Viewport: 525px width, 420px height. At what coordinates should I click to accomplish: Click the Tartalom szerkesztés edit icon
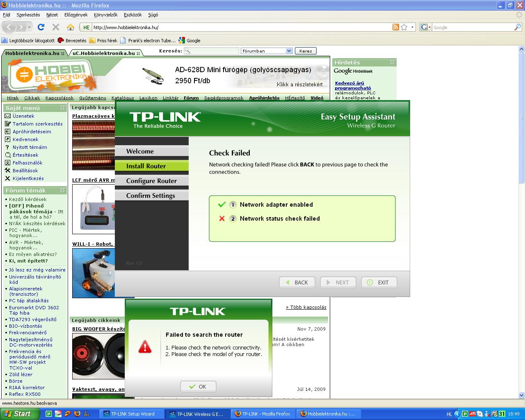tap(7, 124)
